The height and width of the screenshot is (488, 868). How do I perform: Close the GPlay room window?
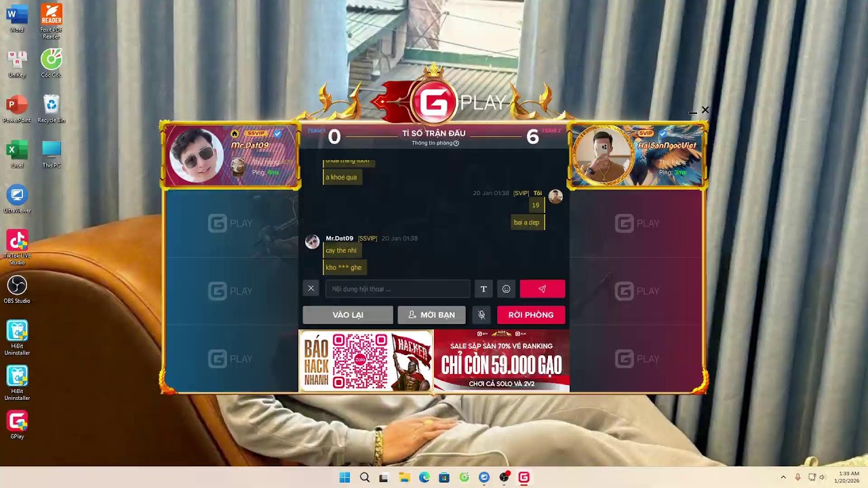point(705,109)
